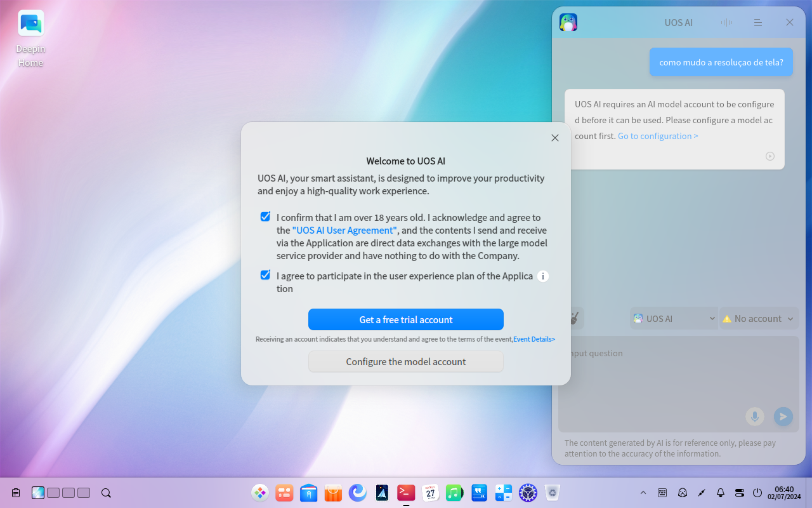Expand the No account dropdown
This screenshot has width=812, height=508.
(759, 318)
